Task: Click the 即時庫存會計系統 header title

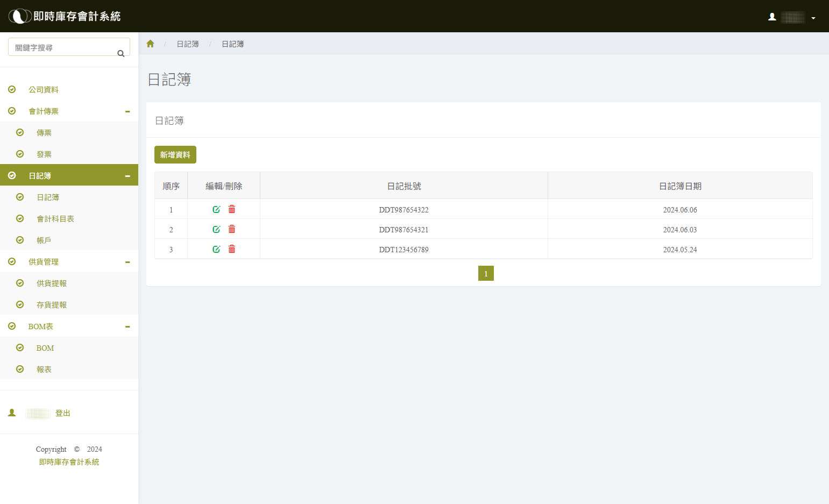Action: (77, 16)
